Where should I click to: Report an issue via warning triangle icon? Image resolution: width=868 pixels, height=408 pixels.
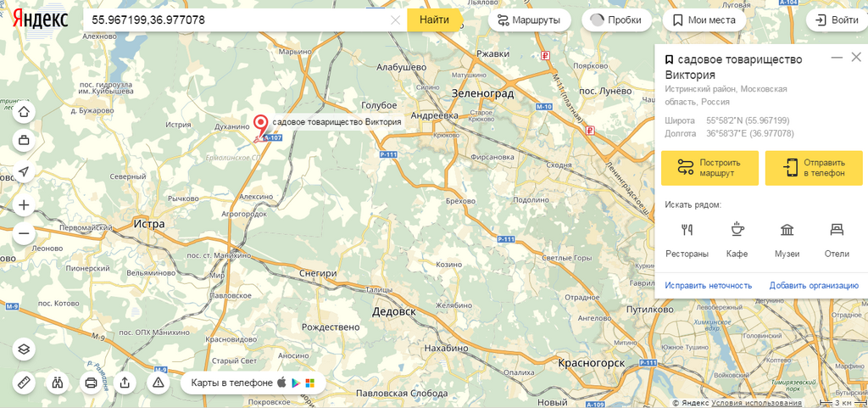click(x=159, y=382)
